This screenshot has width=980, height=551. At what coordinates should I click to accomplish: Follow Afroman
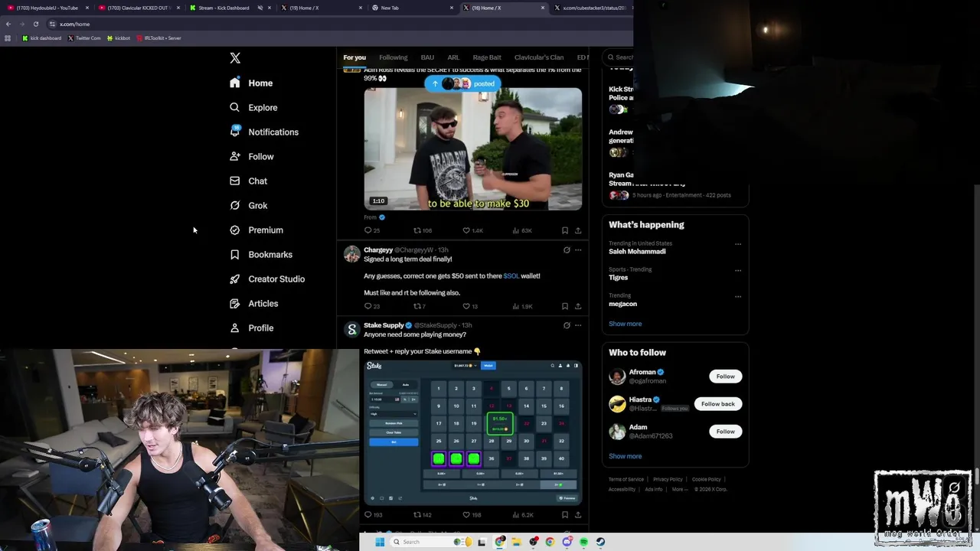click(x=725, y=377)
